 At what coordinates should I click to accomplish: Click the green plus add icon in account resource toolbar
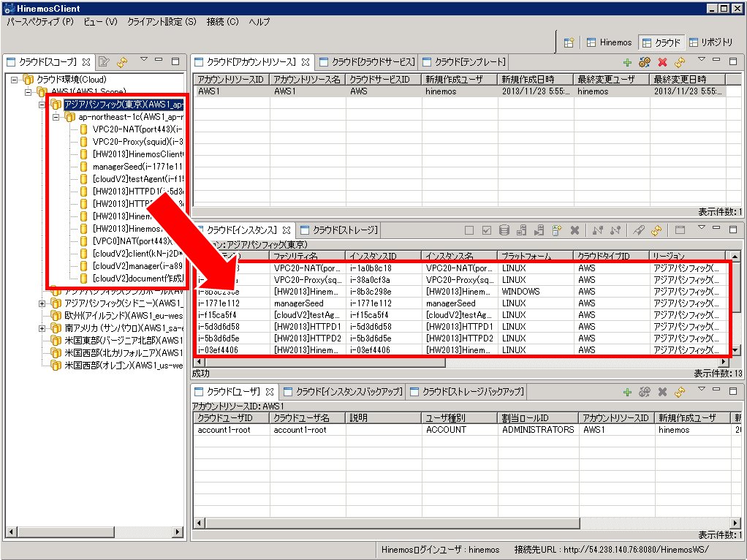pos(627,62)
